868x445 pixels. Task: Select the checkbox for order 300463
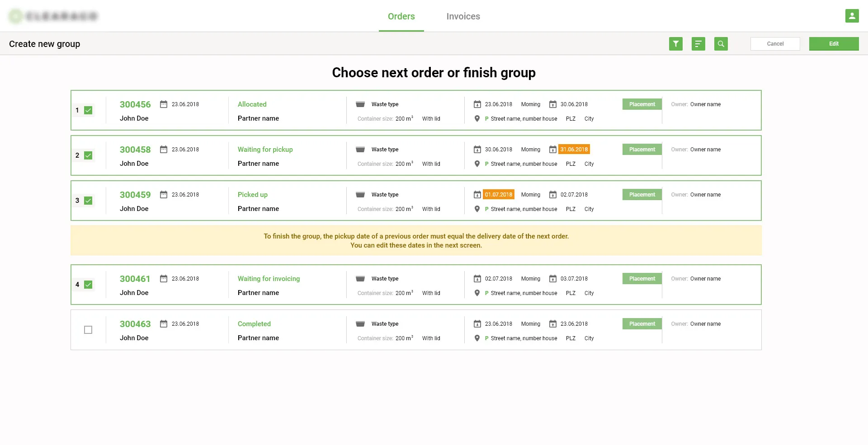[88, 330]
